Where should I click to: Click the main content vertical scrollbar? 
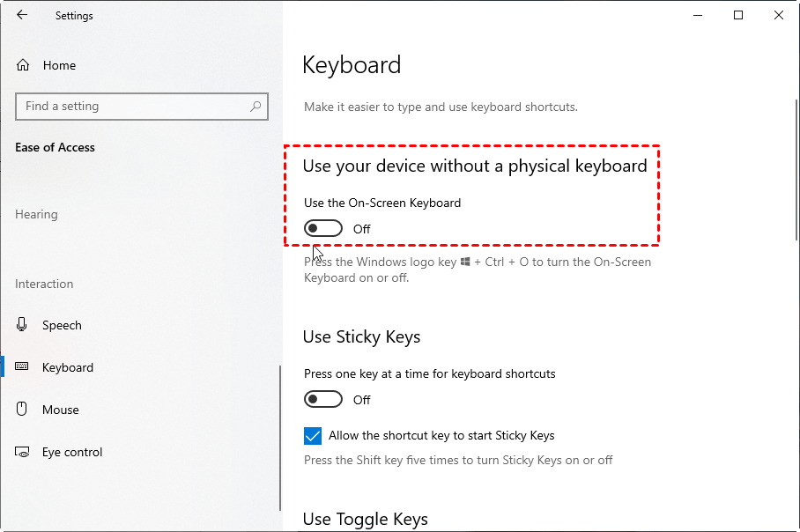(795, 264)
